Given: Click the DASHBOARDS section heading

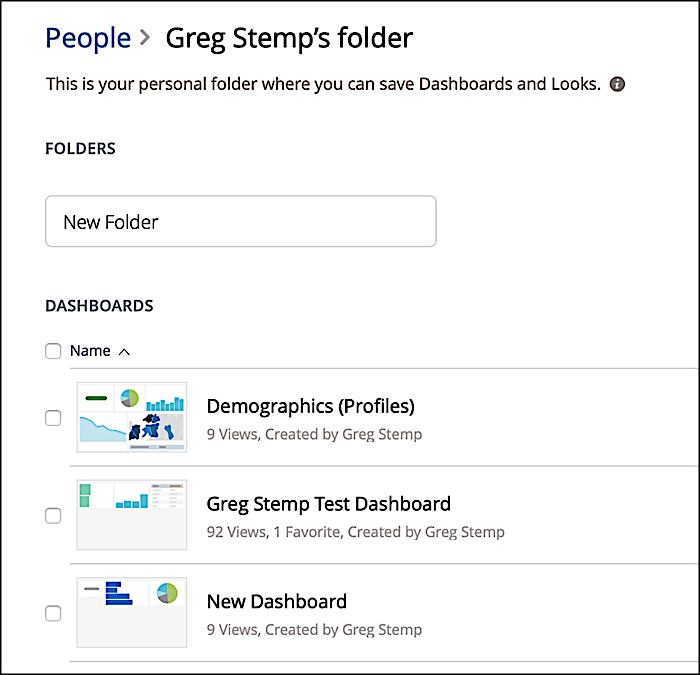Looking at the screenshot, I should pyautogui.click(x=99, y=305).
